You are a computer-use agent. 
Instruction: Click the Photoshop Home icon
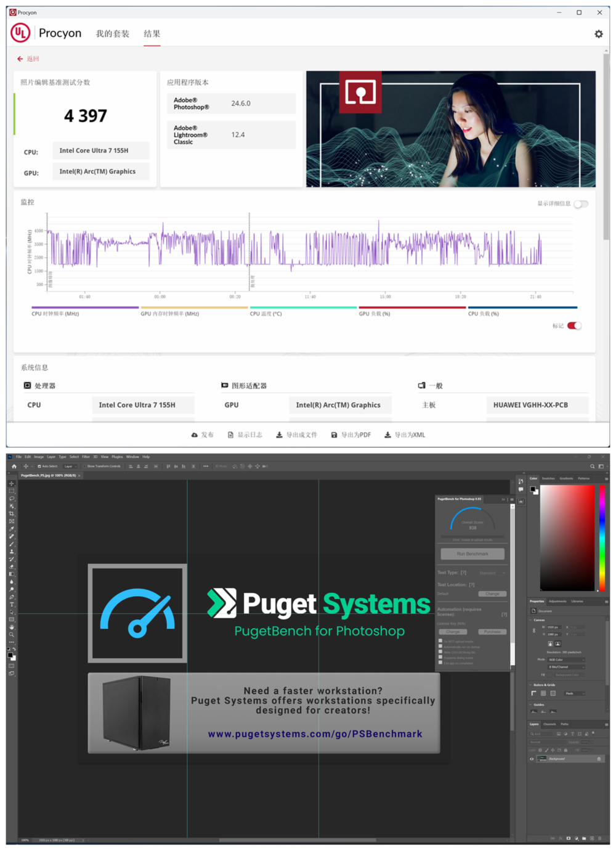pos(14,467)
